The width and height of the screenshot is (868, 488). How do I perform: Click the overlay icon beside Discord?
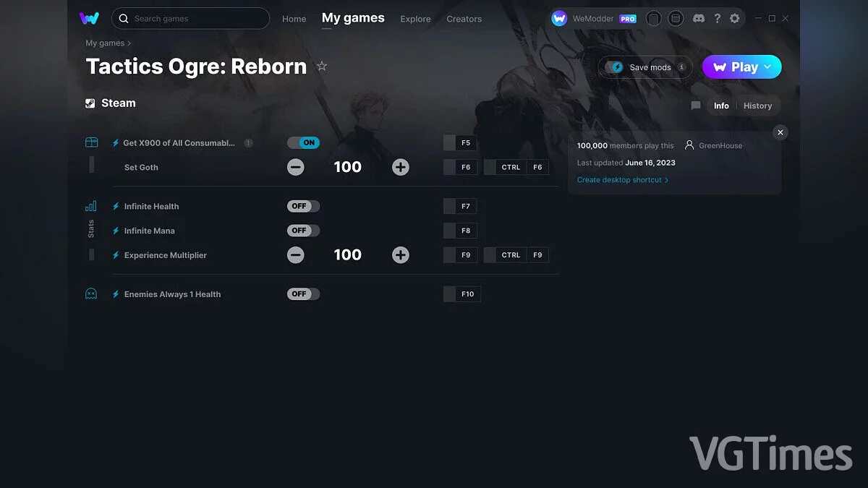tap(676, 19)
